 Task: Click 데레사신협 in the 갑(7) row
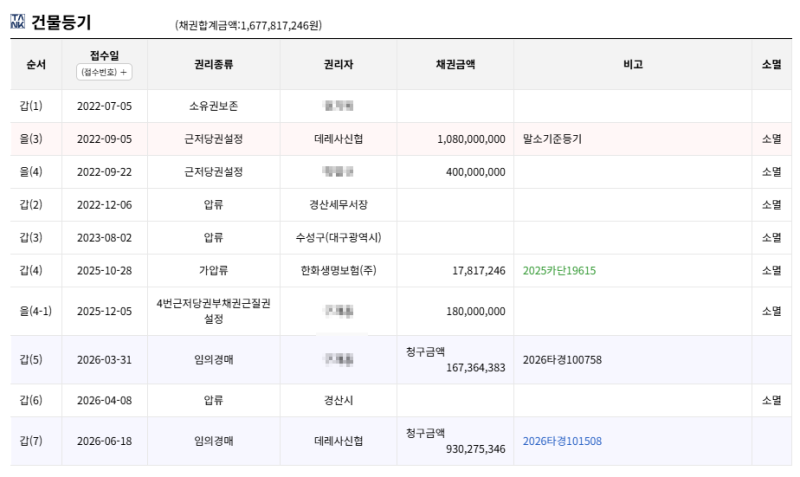[339, 441]
